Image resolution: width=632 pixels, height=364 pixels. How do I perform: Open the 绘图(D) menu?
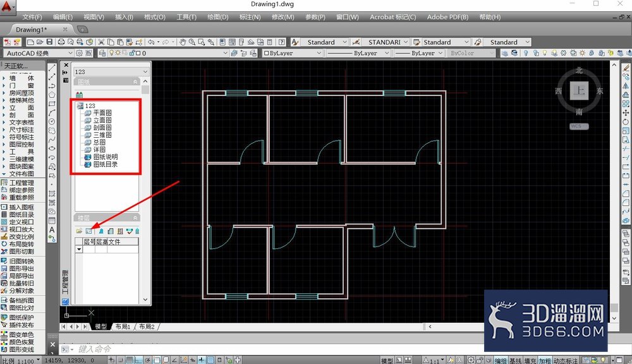(x=217, y=17)
